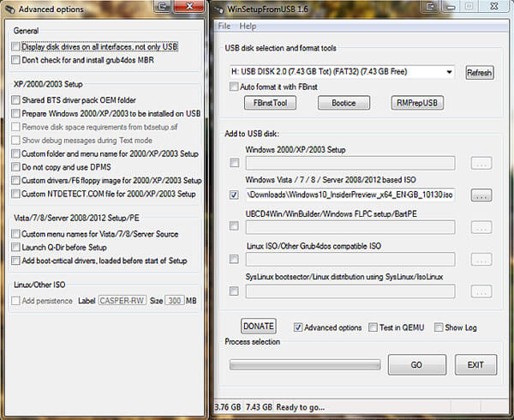This screenshot has height=420, width=514.
Task: Click the EXIT button
Action: (475, 364)
